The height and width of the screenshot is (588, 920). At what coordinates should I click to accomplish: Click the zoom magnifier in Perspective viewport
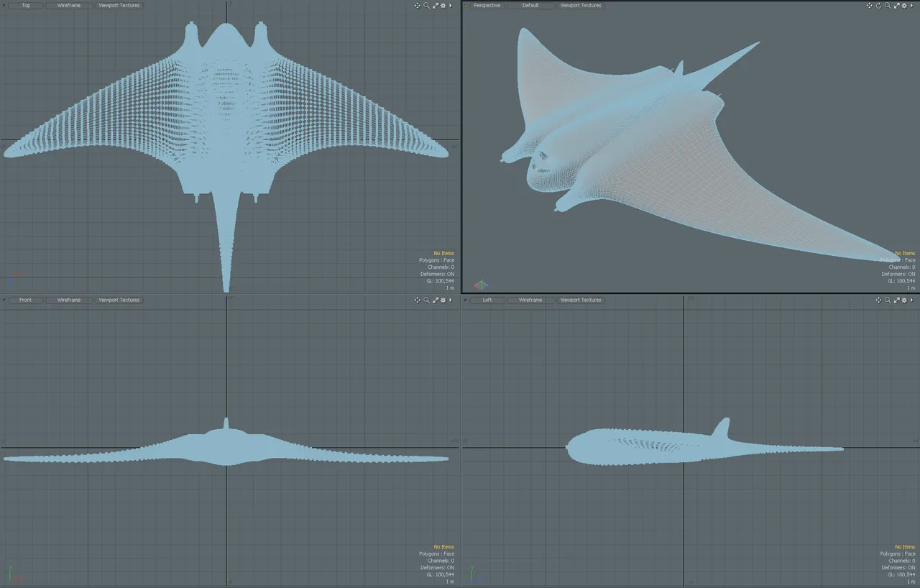click(x=888, y=5)
